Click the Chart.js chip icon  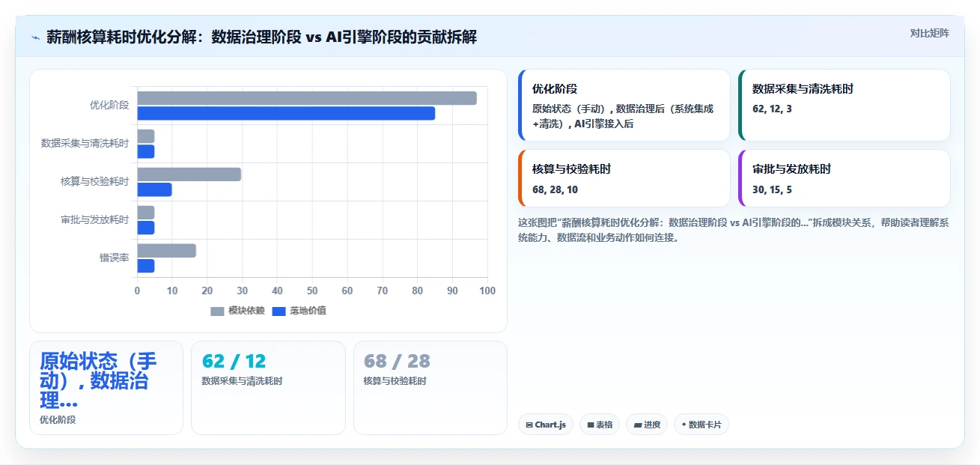click(529, 425)
